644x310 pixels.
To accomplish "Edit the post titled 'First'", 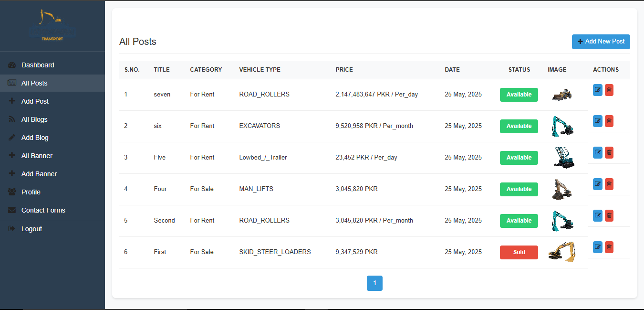I will 598,247.
